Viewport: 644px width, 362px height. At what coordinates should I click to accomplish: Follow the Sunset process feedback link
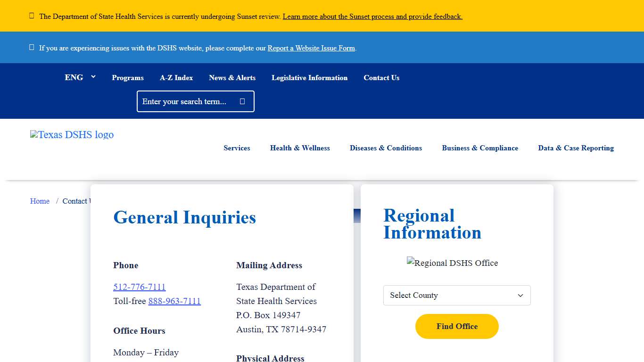[372, 16]
